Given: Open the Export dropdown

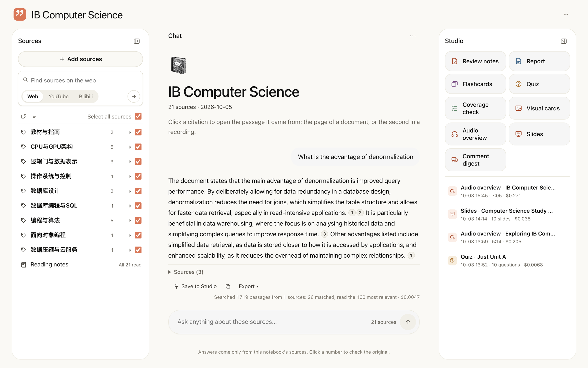Looking at the screenshot, I should (x=248, y=286).
